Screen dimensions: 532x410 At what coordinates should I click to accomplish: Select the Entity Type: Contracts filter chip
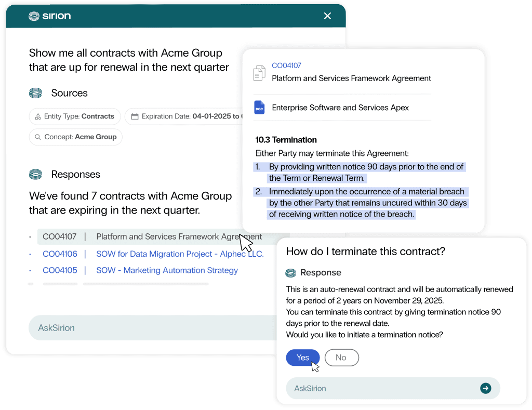pos(75,116)
